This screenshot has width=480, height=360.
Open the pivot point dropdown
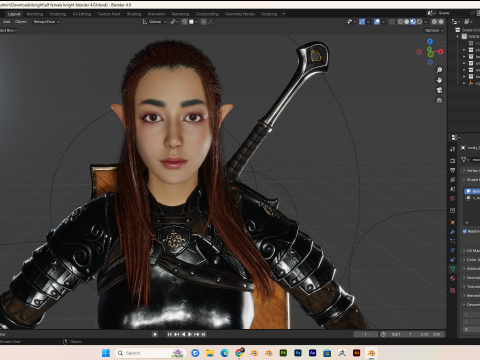(x=174, y=22)
